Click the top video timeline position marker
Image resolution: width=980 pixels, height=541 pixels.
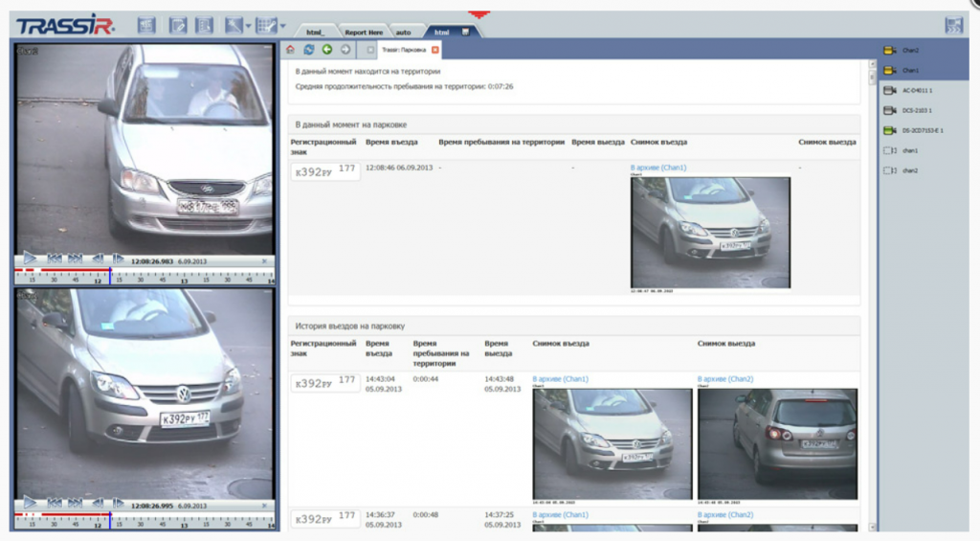pyautogui.click(x=110, y=275)
